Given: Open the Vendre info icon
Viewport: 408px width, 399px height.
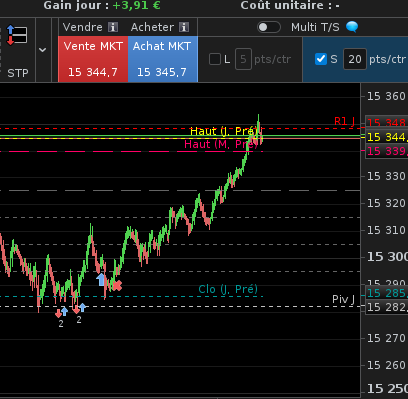Looking at the screenshot, I should click(113, 27).
